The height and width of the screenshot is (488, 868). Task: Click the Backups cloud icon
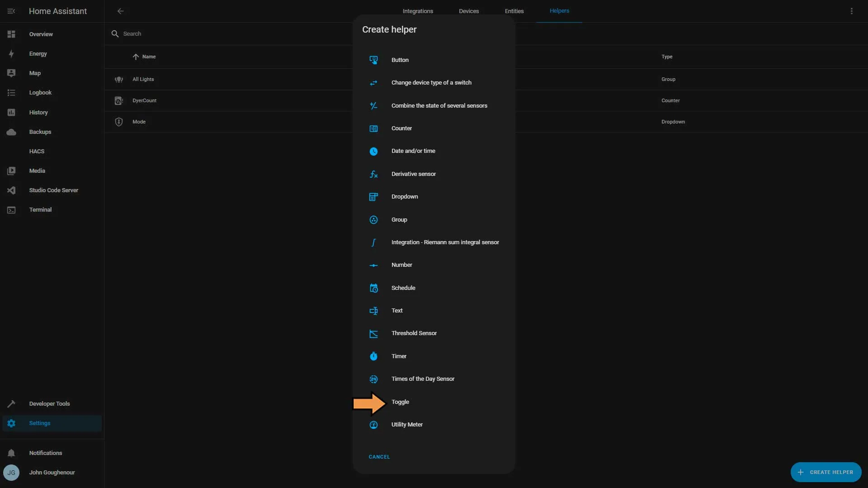pyautogui.click(x=11, y=132)
